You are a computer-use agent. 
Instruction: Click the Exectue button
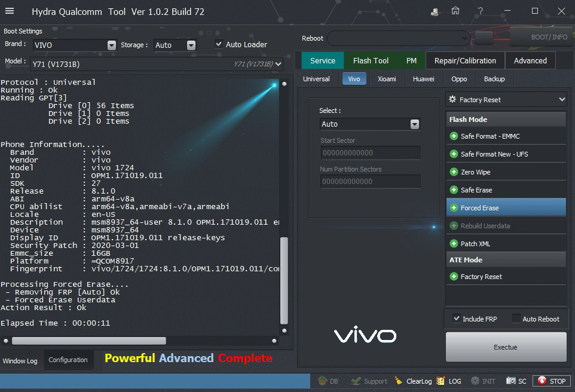(506, 347)
